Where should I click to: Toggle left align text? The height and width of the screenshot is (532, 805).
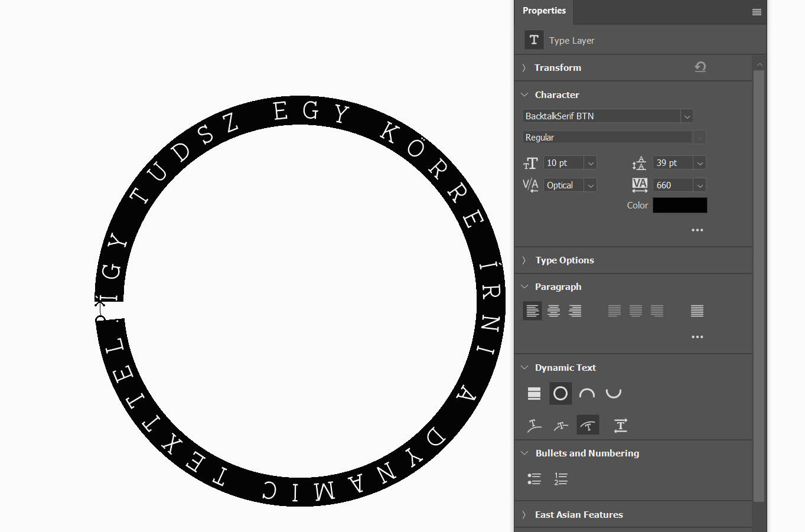532,311
